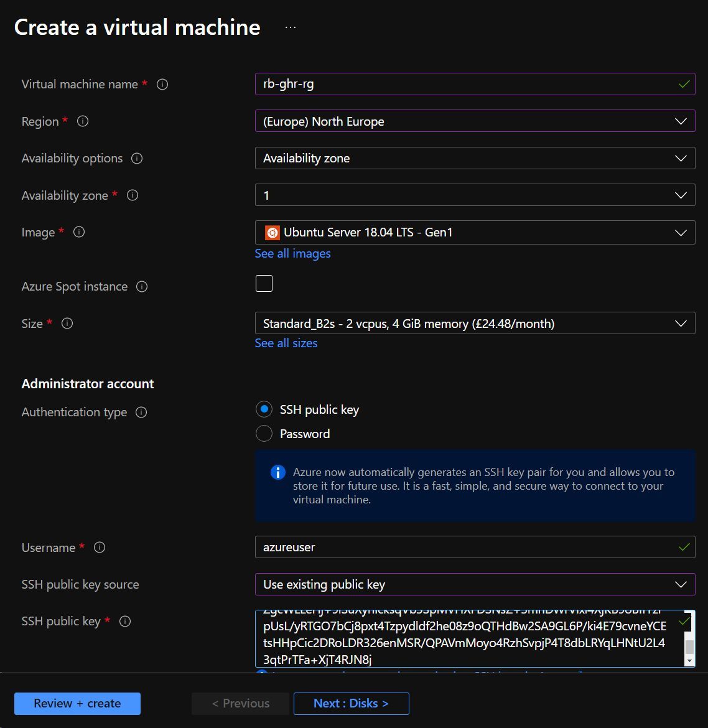The image size is (708, 728).
Task: Click the Region info icon
Action: (83, 121)
